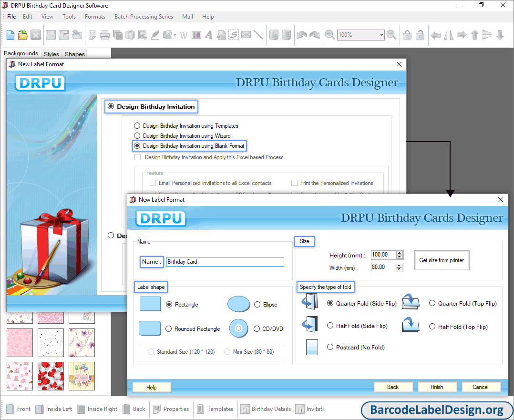
Task: Select Quarter Fold (Top Flip) option
Action: (x=432, y=303)
